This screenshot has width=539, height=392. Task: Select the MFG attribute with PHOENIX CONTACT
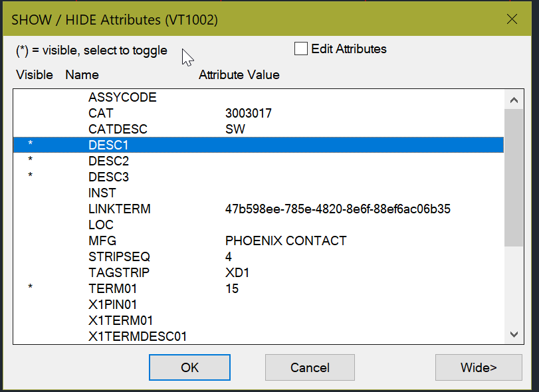click(199, 241)
